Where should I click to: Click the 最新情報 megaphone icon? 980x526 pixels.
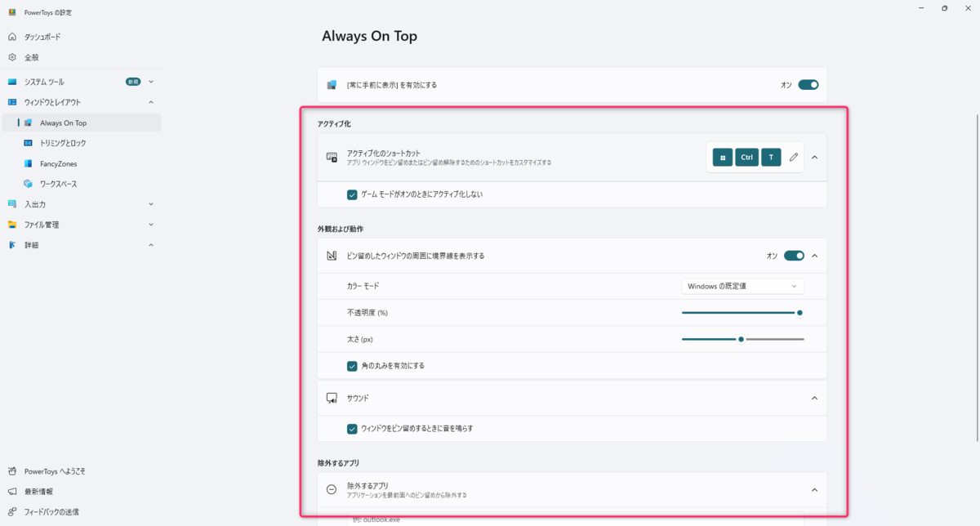pyautogui.click(x=12, y=492)
